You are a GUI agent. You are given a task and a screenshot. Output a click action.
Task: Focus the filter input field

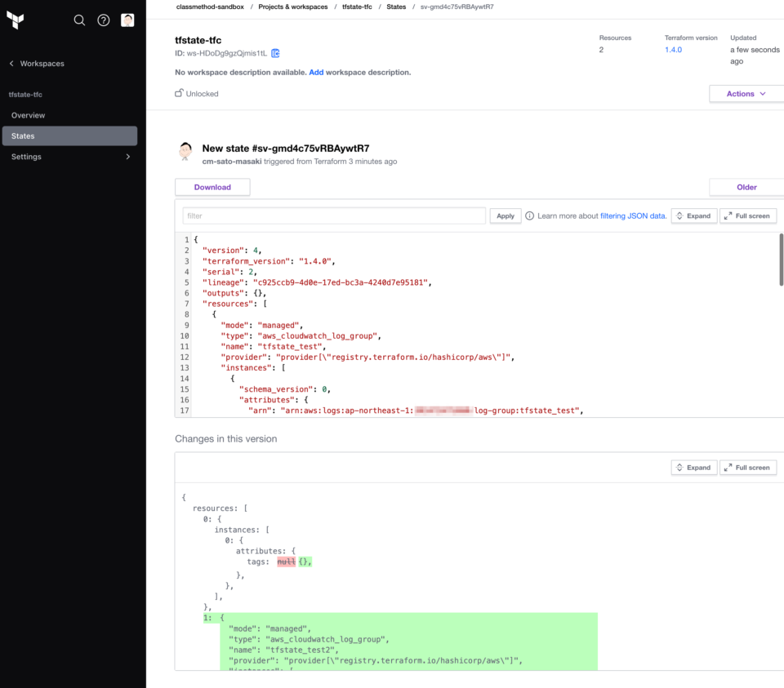tap(334, 215)
